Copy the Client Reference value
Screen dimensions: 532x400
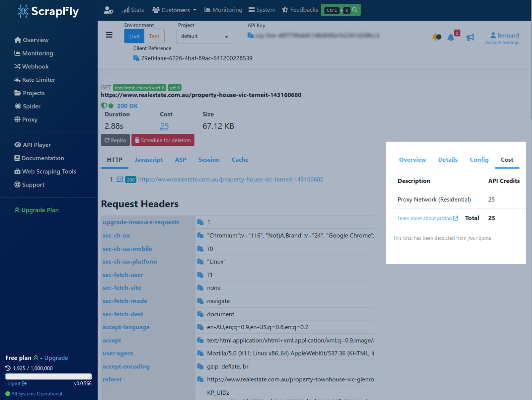tap(136, 58)
